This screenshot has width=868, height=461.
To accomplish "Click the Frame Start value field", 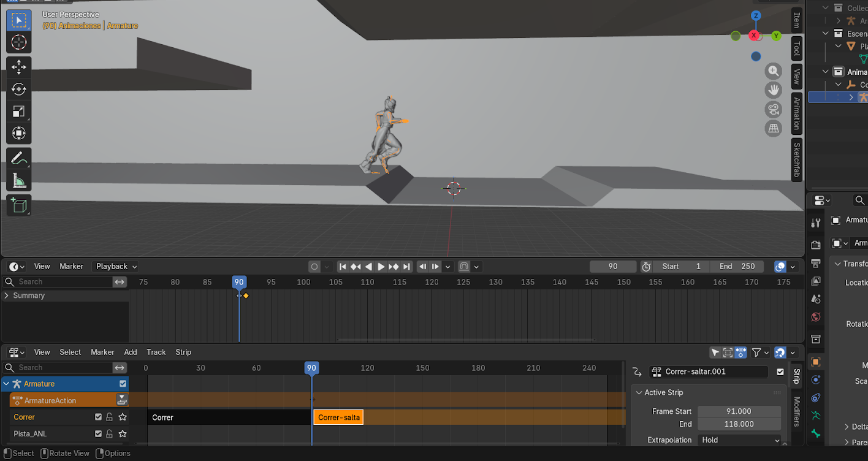I will [x=739, y=411].
